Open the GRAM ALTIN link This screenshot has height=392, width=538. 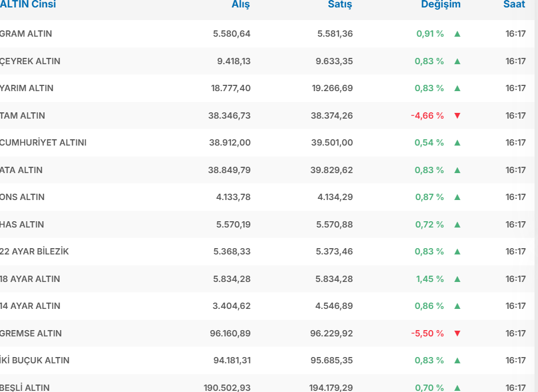pos(26,34)
